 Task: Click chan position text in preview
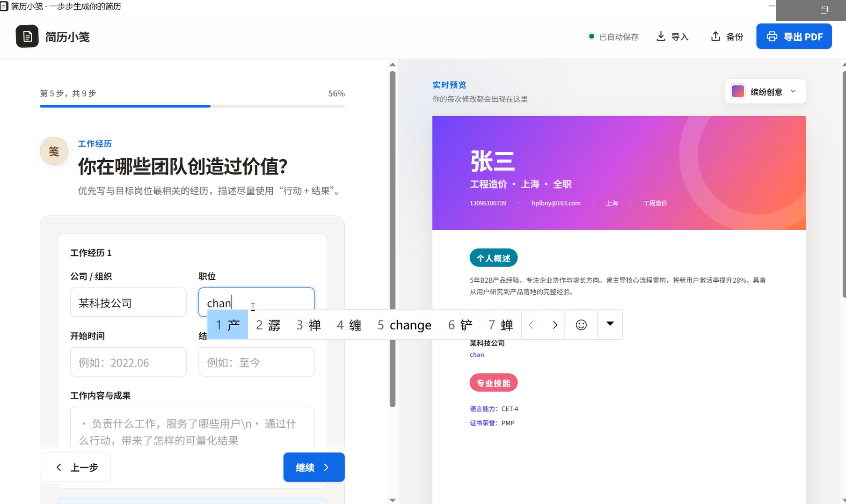point(477,355)
